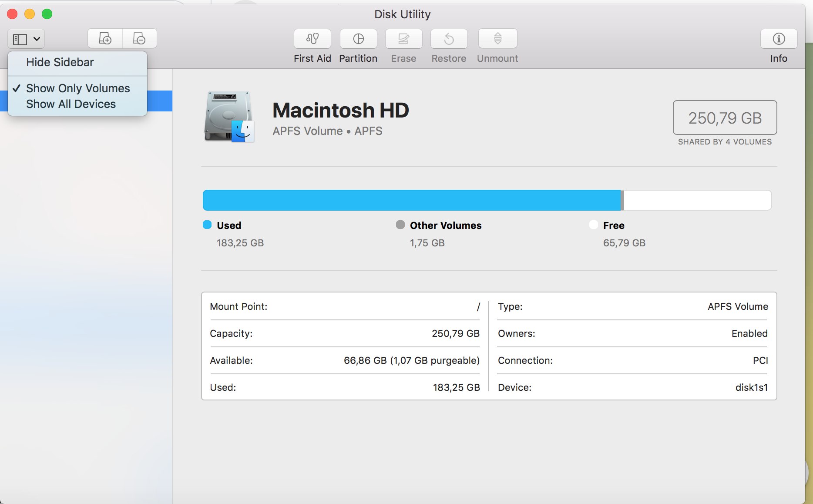Click the gray Other Volumes dot
Screen dimensions: 813x504
400,225
